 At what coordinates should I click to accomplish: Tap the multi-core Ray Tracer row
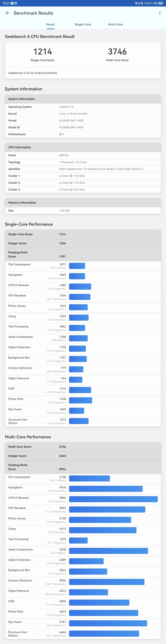point(83,624)
